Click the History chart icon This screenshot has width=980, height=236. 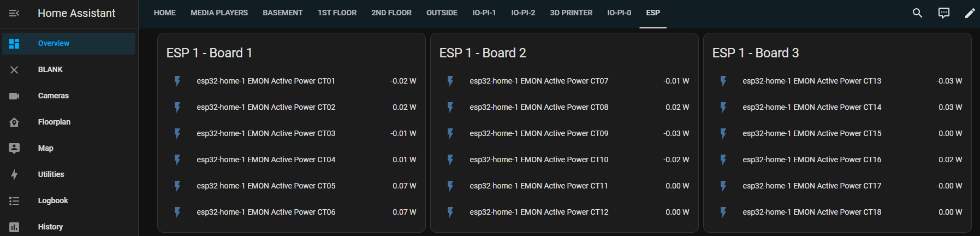14,227
